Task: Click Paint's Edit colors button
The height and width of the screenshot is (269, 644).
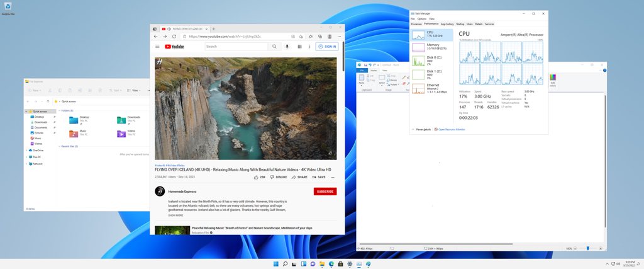Action: (x=552, y=80)
